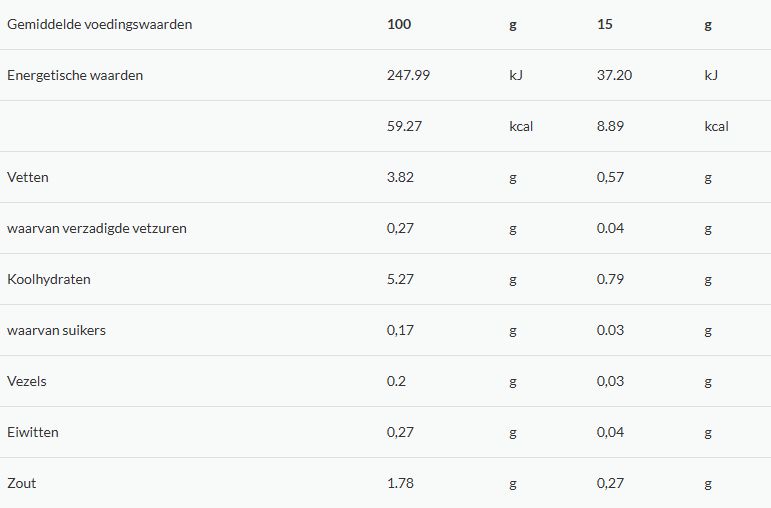Click the 'Vezels' row label
This screenshot has width=771, height=508.
pos(27,381)
